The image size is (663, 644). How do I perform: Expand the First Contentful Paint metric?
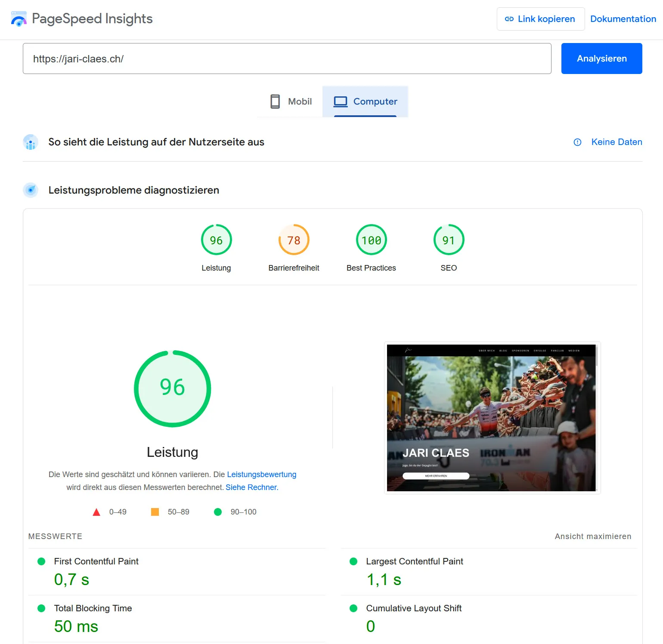(x=96, y=561)
